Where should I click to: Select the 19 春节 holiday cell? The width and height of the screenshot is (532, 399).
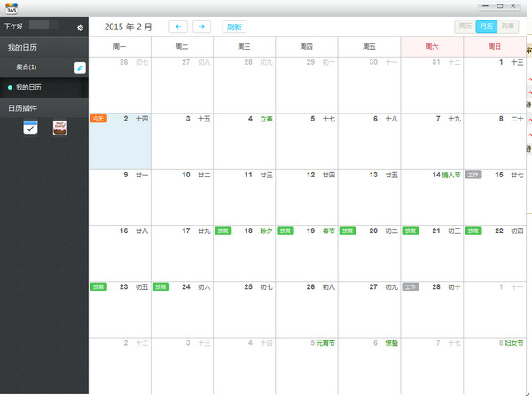click(307, 254)
